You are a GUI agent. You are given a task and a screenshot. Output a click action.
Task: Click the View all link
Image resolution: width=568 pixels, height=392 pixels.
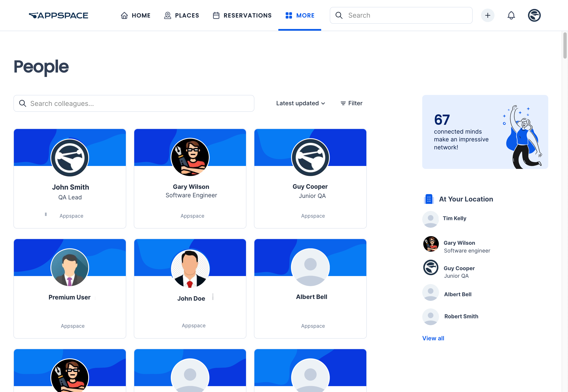(x=433, y=338)
